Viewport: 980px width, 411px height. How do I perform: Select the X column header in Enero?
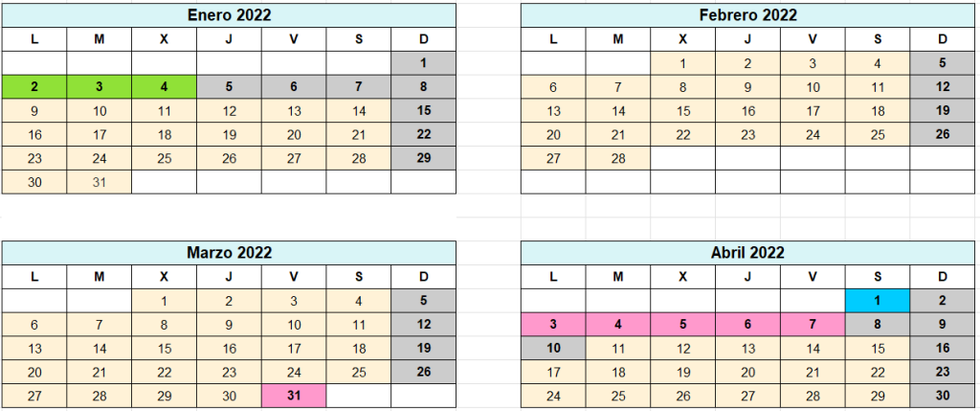[165, 39]
